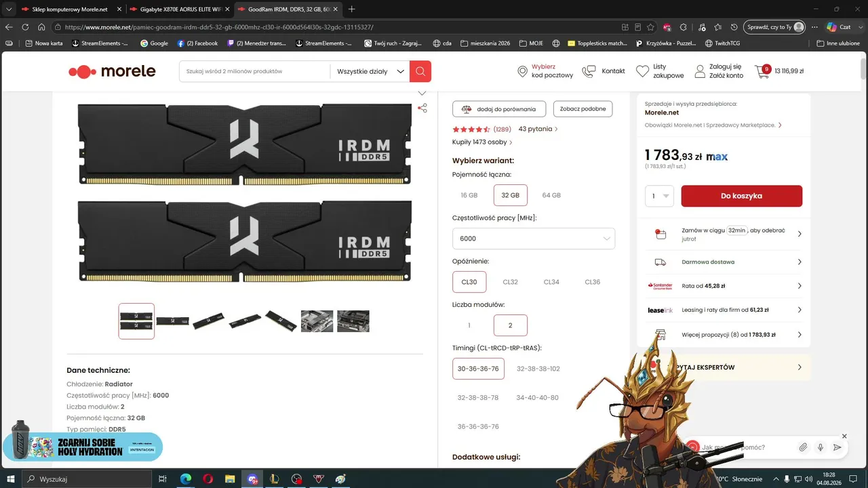Screen dimensions: 868x488
Task: Expand the free delivery Darmowa dostawa row
Action: 724,262
